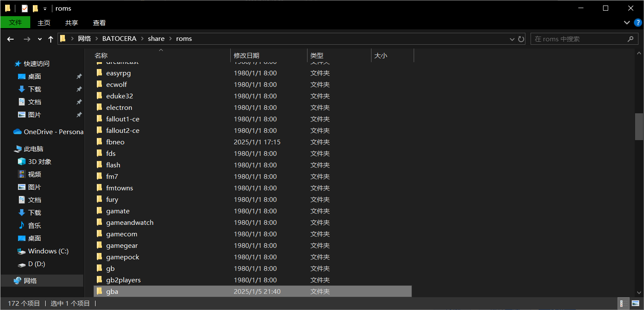This screenshot has width=644, height=310.
Task: Click the Properties quick access icon in the title bar
Action: pyautogui.click(x=25, y=8)
